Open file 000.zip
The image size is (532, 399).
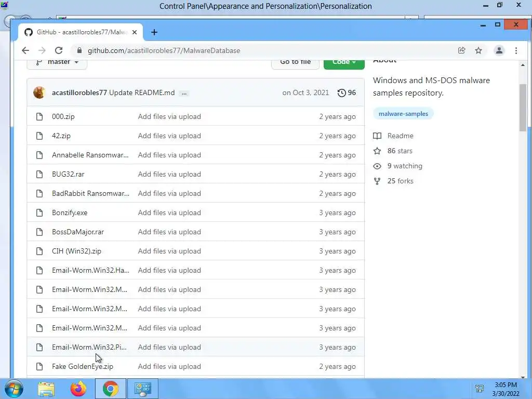[x=63, y=116]
